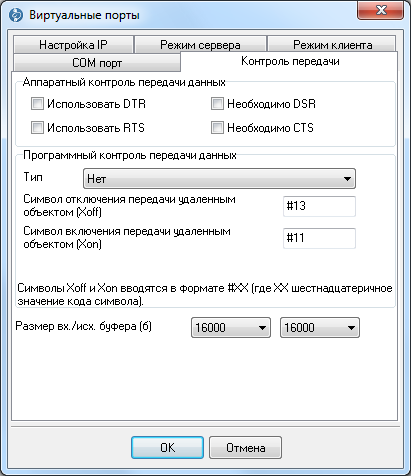Image resolution: width=411 pixels, height=476 pixels.
Task: Open the Тип dropdown showing Нет
Action: (219, 179)
